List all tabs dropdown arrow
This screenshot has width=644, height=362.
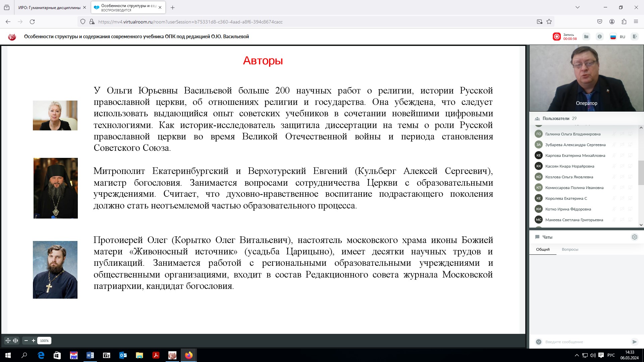pyautogui.click(x=577, y=7)
